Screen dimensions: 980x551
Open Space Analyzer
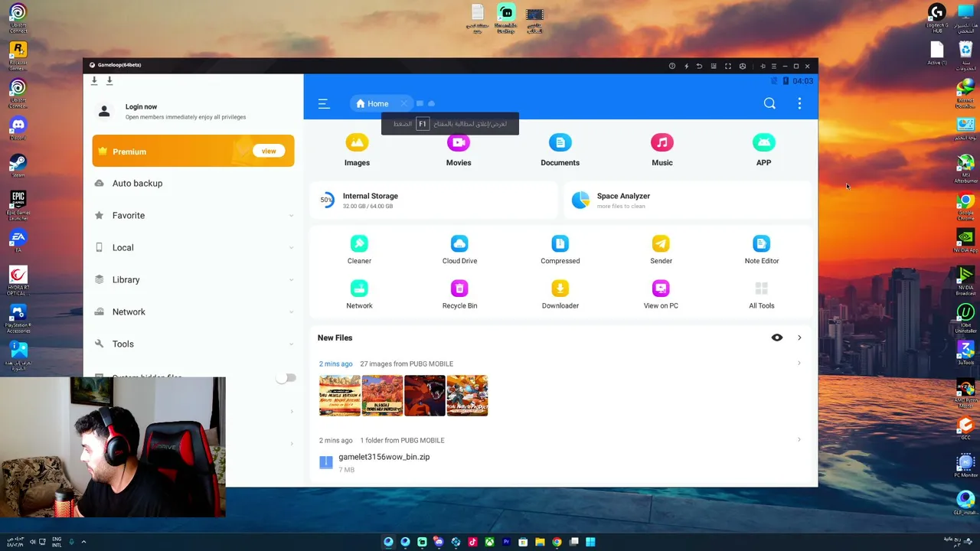tap(688, 201)
